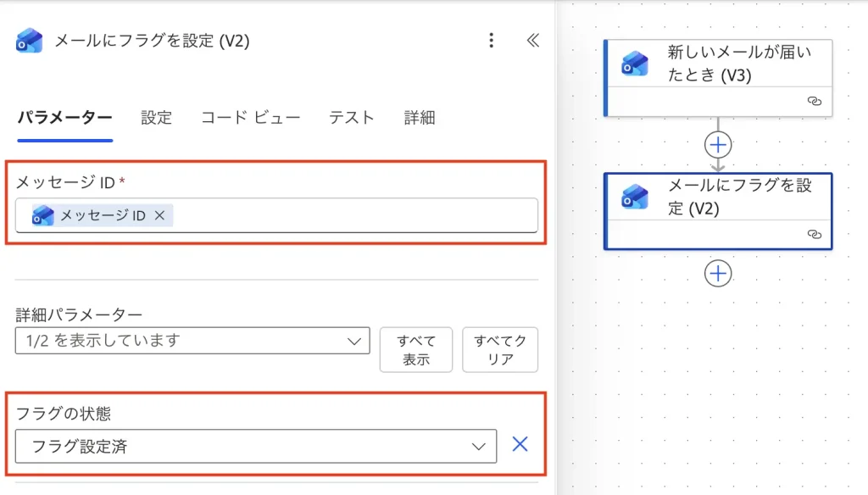Select the 詳細 tab
The width and height of the screenshot is (868, 495).
[x=420, y=118]
